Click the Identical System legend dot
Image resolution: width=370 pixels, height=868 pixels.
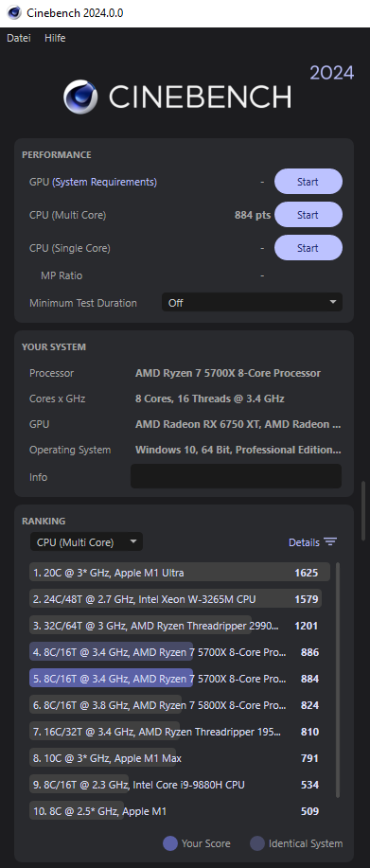coord(257,843)
